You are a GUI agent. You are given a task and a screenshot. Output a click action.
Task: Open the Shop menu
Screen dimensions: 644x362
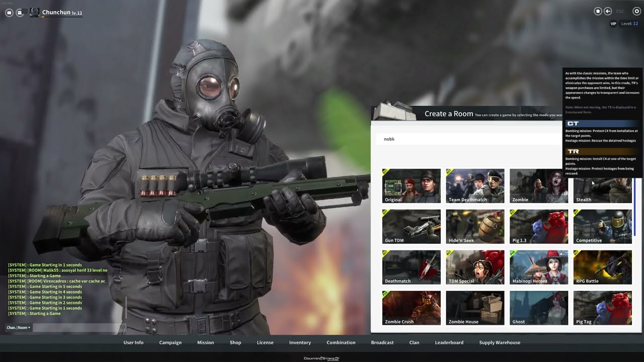235,342
